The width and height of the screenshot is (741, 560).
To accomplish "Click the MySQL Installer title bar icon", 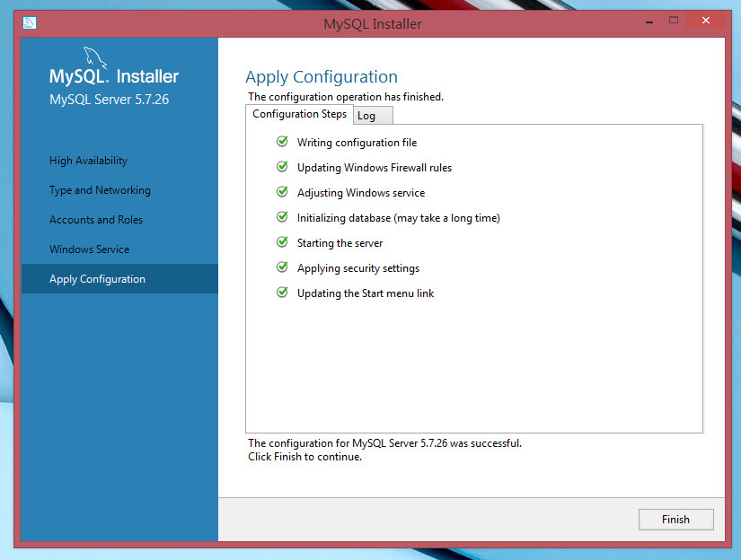I will click(30, 22).
